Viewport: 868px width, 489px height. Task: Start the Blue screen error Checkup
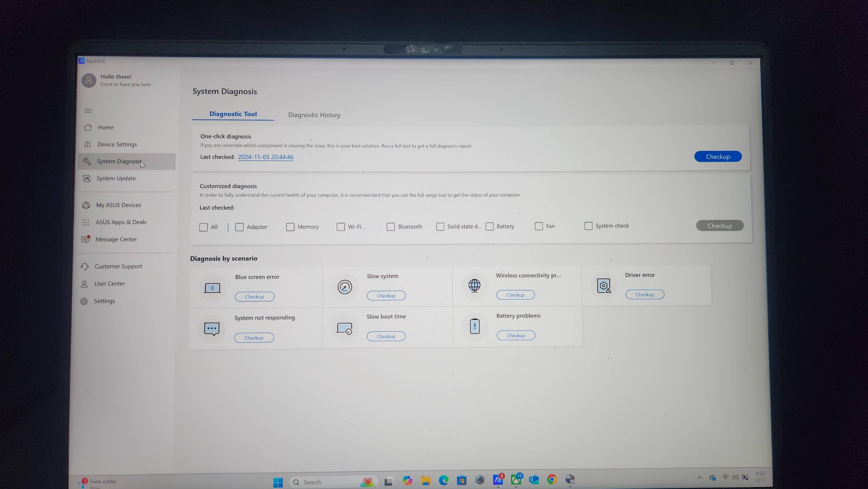pyautogui.click(x=254, y=297)
